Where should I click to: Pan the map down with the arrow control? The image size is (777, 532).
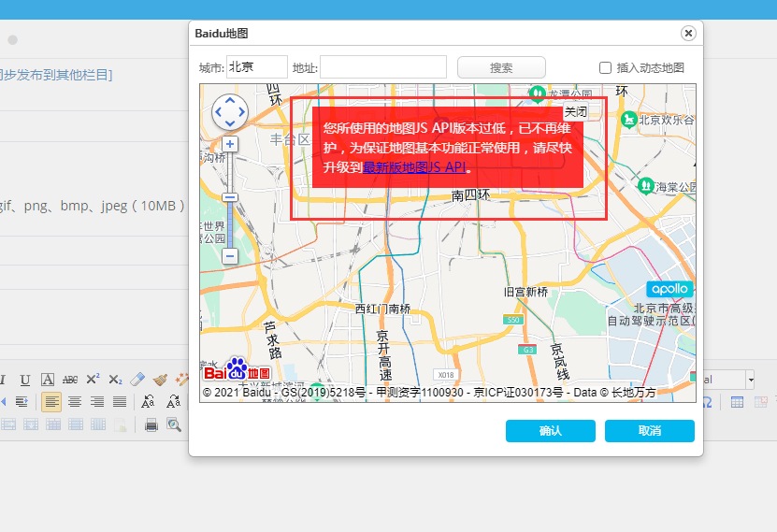point(230,123)
